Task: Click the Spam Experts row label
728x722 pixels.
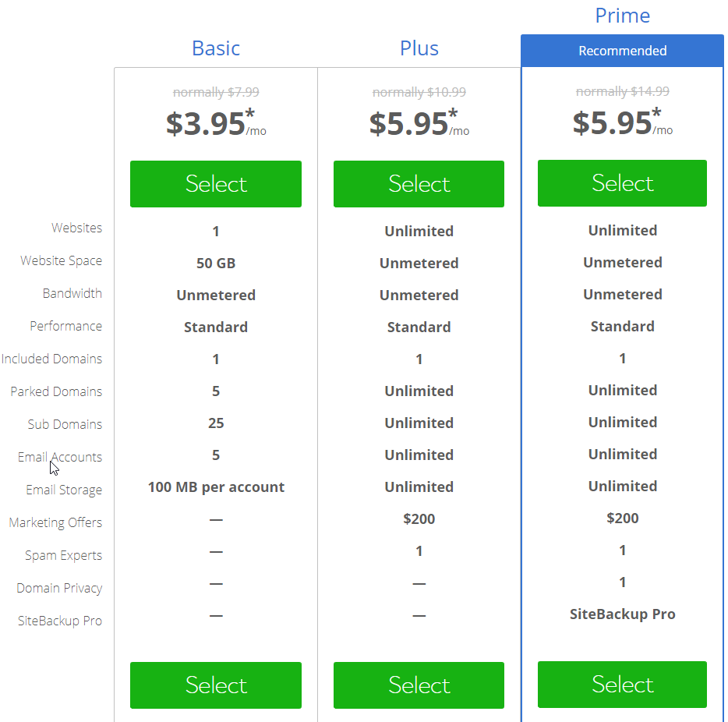Action: [x=63, y=556]
